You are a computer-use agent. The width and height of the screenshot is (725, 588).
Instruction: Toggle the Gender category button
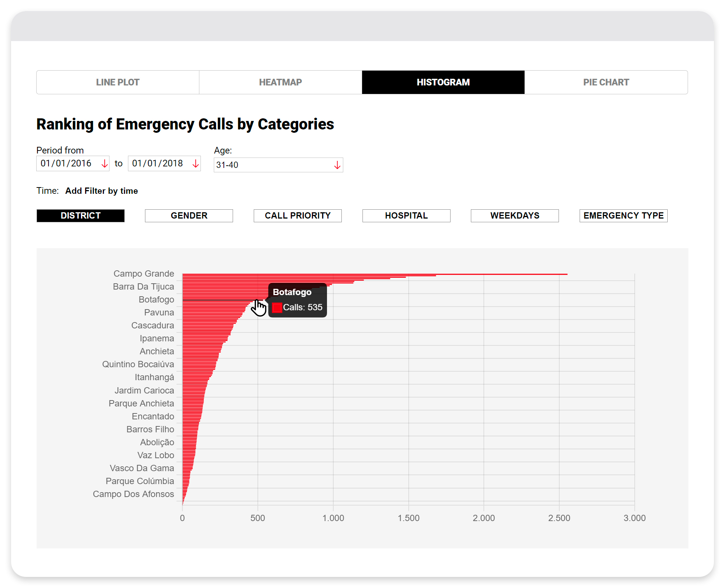coord(189,216)
